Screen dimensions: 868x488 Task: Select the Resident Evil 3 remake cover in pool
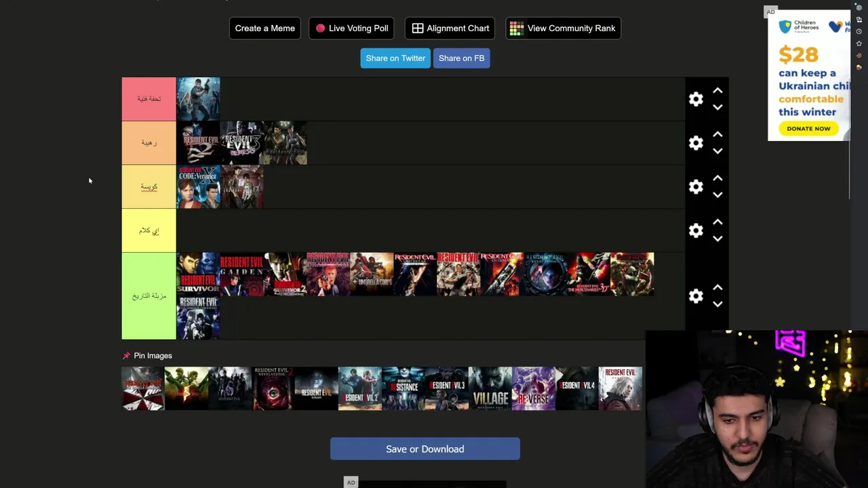pyautogui.click(x=447, y=389)
